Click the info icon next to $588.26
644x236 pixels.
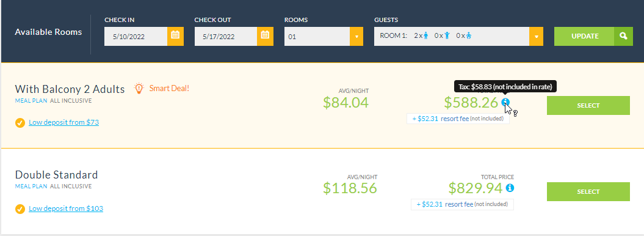pos(505,102)
